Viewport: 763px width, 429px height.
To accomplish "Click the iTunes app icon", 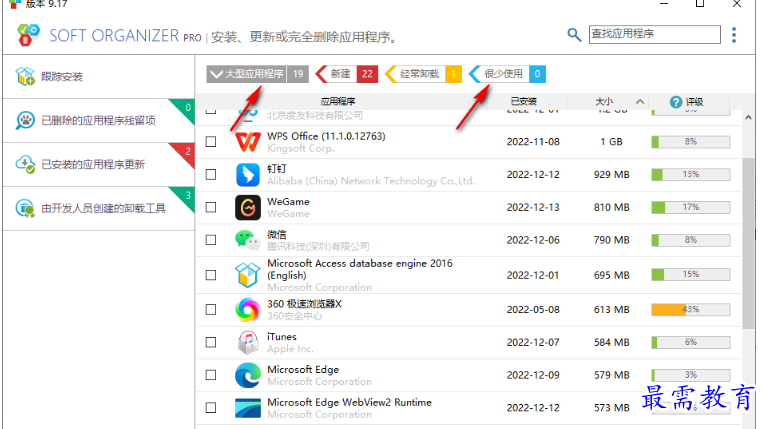I will point(248,342).
